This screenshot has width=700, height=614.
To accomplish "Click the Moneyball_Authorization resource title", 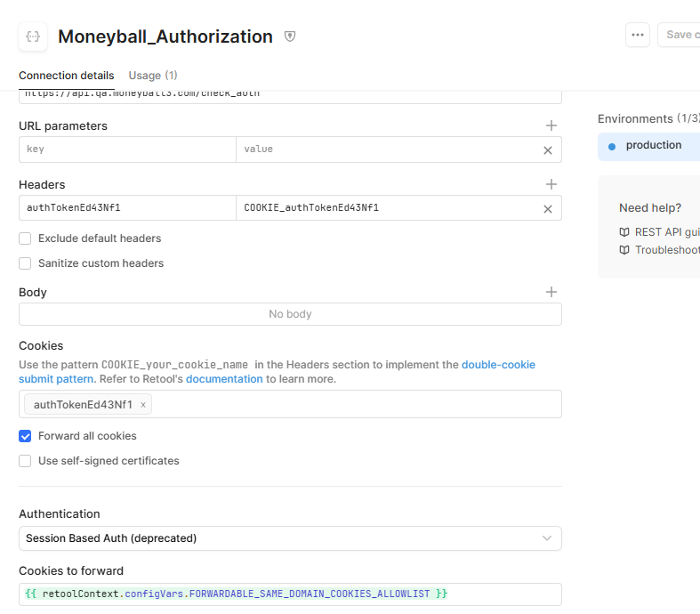I will pyautogui.click(x=165, y=36).
